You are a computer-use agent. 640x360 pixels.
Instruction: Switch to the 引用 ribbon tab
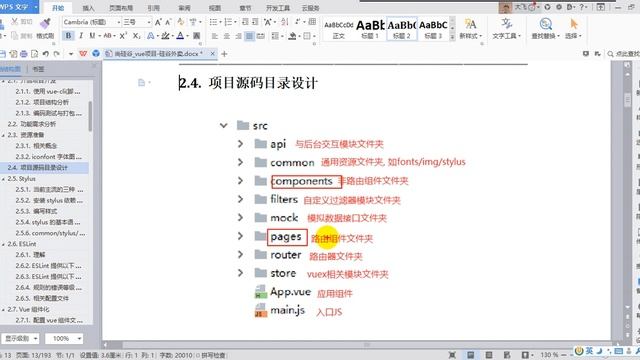pos(153,8)
